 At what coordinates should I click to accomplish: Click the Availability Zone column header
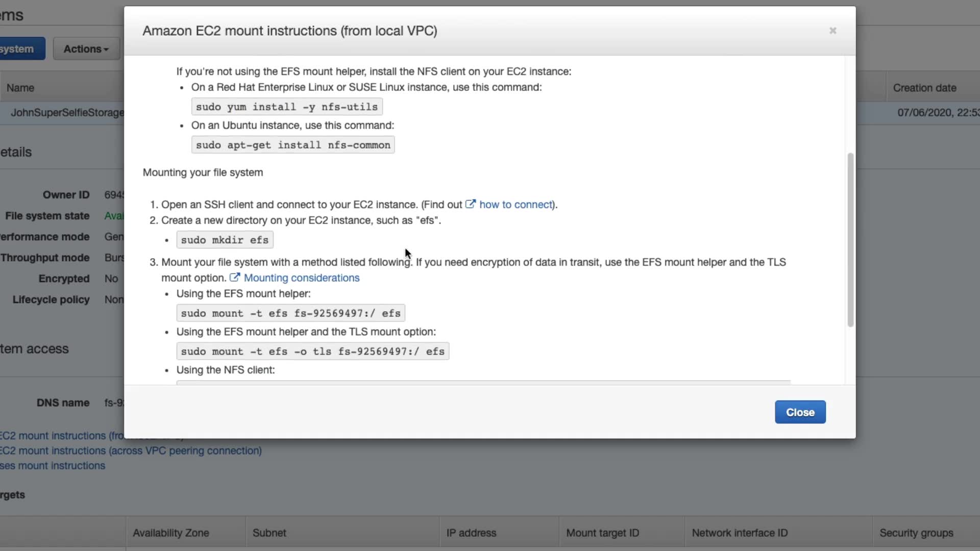click(171, 533)
